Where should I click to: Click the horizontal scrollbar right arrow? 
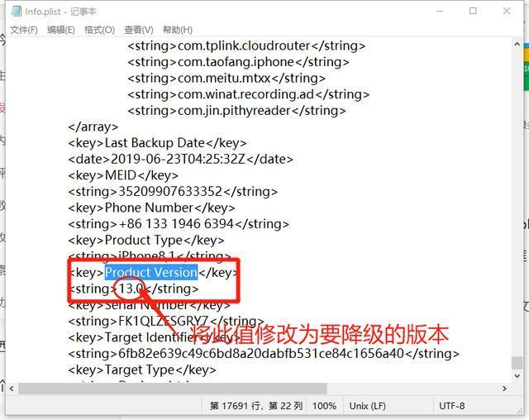(x=504, y=389)
